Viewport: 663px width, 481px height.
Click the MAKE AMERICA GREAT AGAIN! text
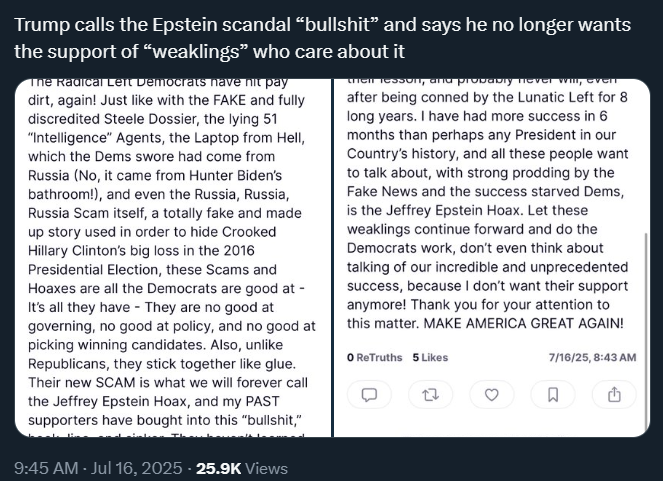[x=523, y=324]
